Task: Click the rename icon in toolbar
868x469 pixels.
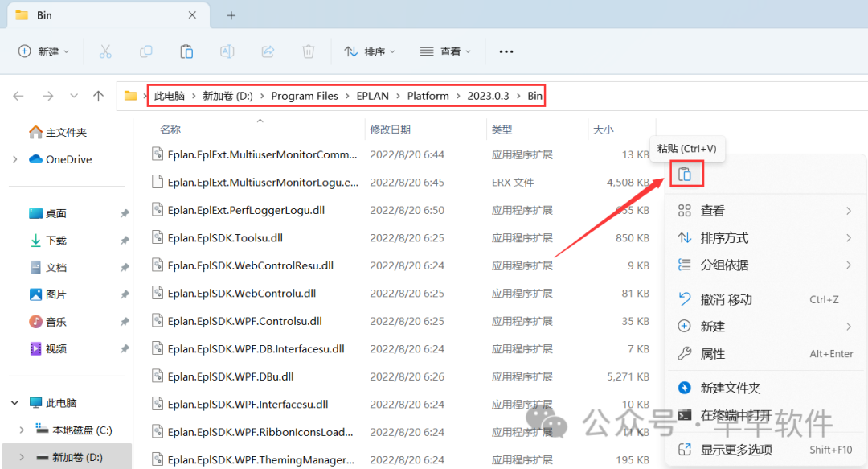Action: (227, 51)
